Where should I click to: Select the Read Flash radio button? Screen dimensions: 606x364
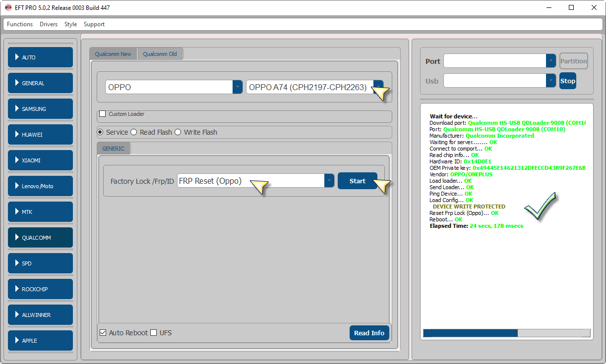click(x=134, y=132)
